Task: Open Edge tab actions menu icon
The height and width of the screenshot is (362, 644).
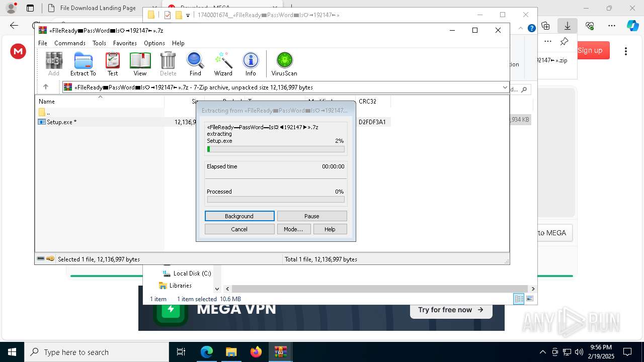Action: point(30,8)
